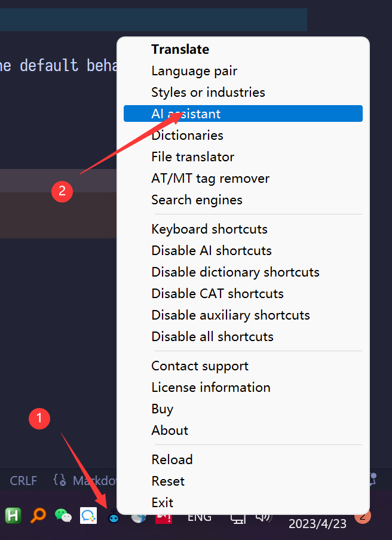This screenshot has height=540, width=392.
Task: Open Keyboard shortcuts menu item
Action: coord(209,229)
